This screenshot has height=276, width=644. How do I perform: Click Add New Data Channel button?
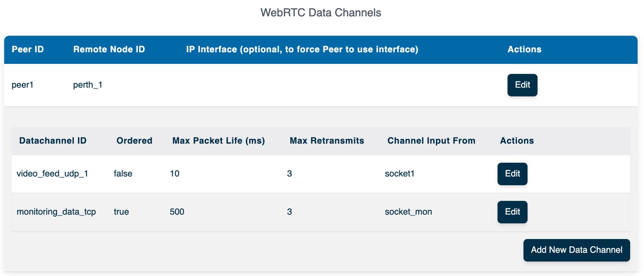click(x=576, y=250)
